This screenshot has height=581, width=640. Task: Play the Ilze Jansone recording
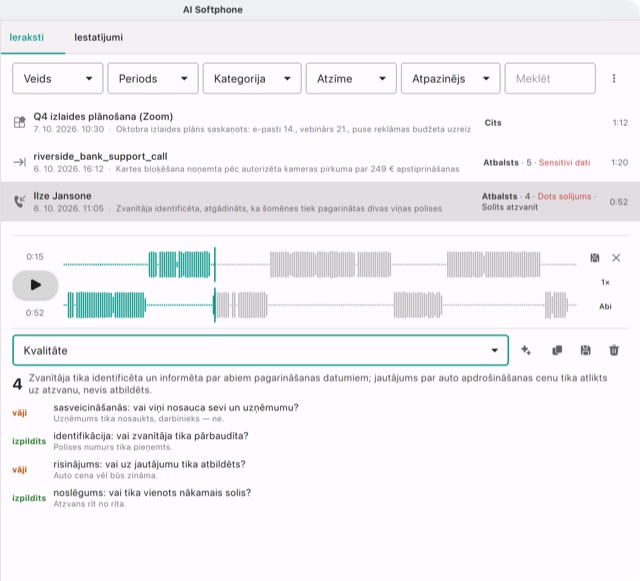35,285
